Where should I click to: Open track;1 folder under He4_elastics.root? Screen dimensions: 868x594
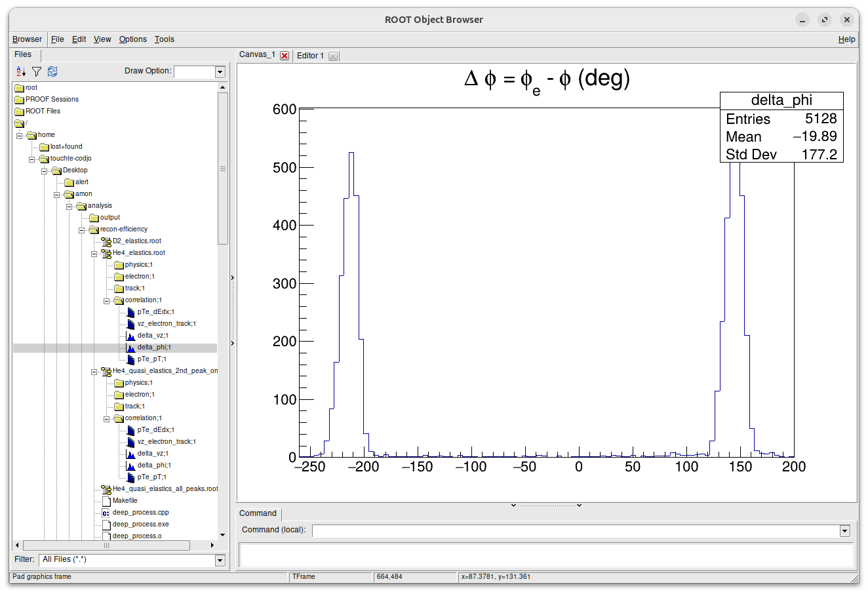(x=119, y=288)
